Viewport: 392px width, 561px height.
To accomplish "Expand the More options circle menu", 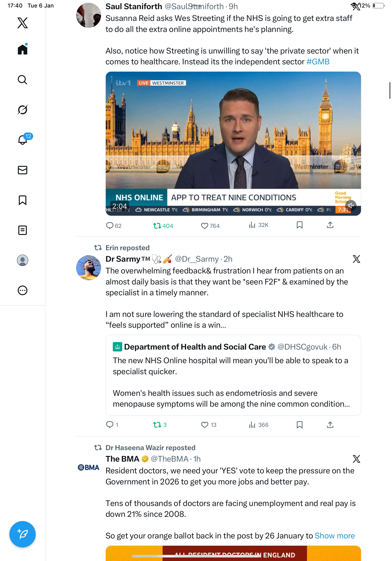I will 23,290.
